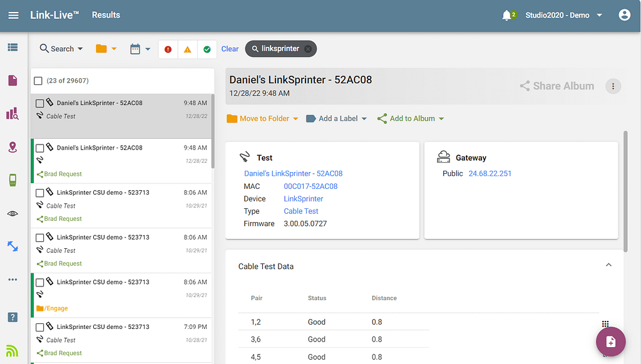Filter results by red error status
The height and width of the screenshot is (364, 641).
point(168,49)
